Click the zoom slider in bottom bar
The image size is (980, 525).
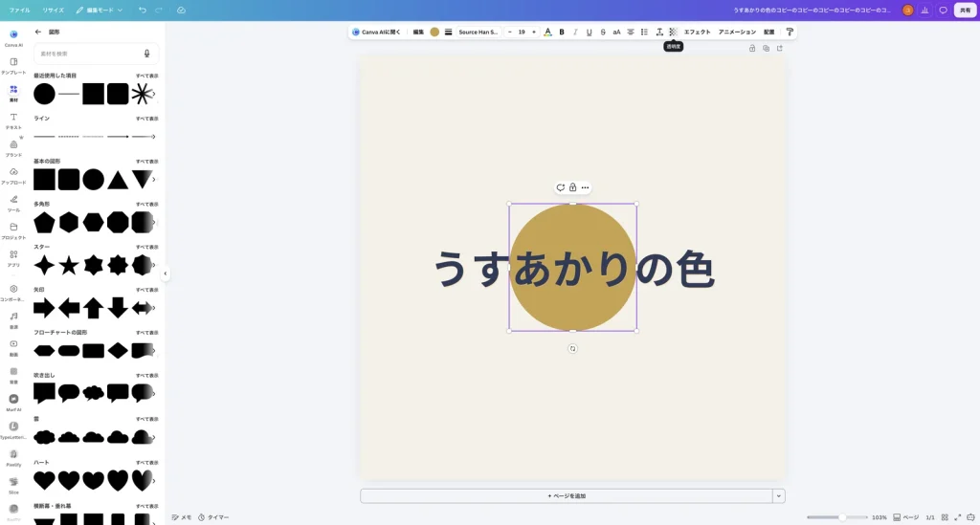[x=836, y=517]
